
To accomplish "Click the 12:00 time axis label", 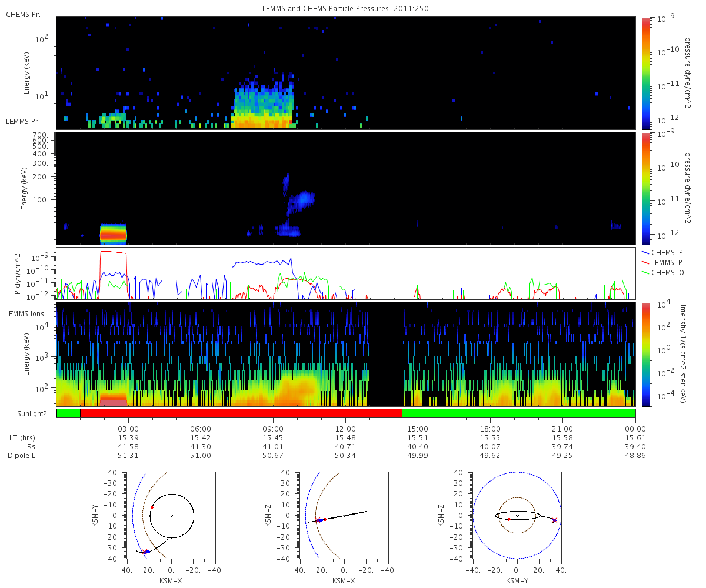I will tap(346, 429).
